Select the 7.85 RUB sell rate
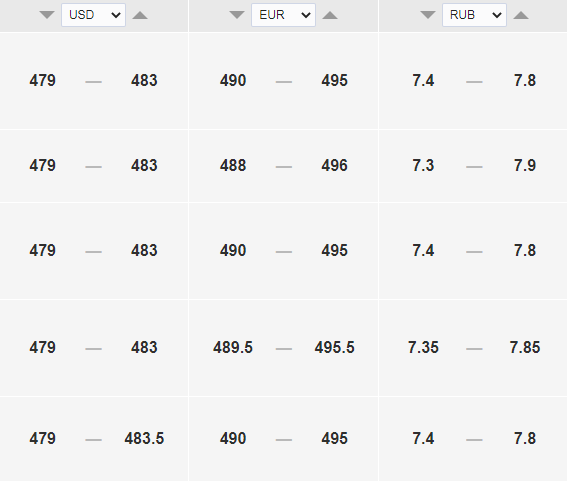567x481 pixels. (525, 348)
